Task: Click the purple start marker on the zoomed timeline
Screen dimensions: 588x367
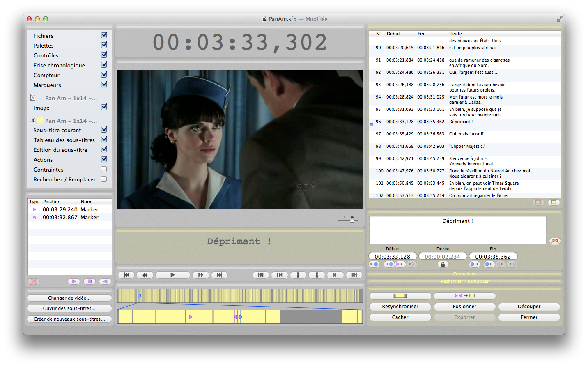Action: coord(191,317)
